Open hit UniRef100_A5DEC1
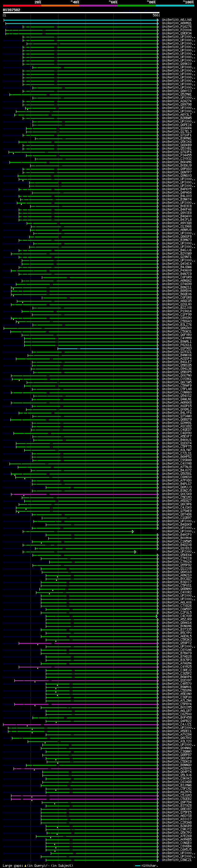Viewport: 197px width, 868px height. (176, 731)
